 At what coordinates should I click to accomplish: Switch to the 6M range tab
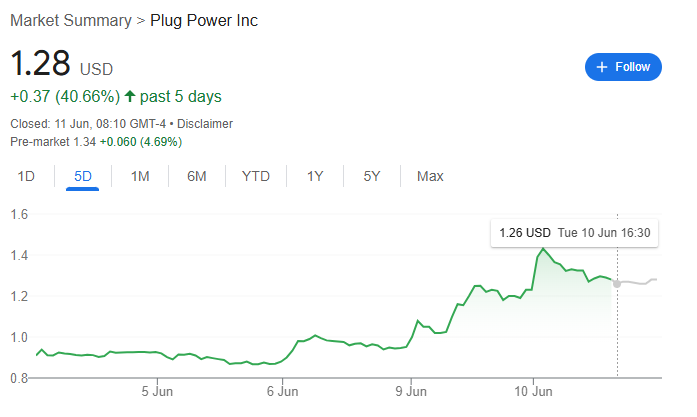[197, 176]
